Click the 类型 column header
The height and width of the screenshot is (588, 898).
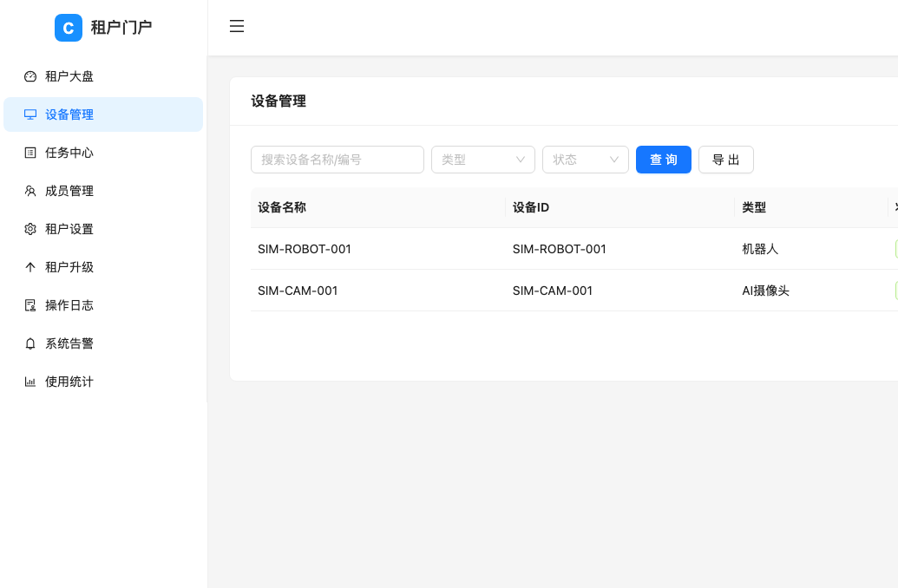(x=811, y=207)
